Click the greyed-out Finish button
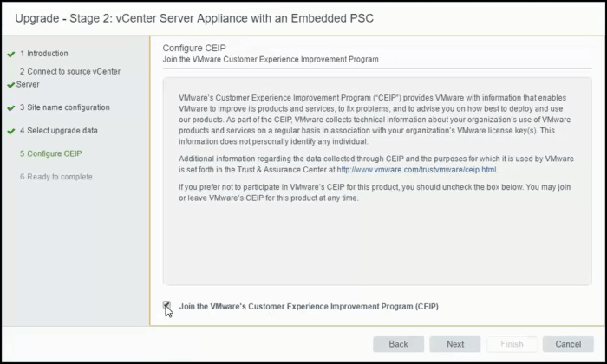This screenshot has height=364, width=607. click(x=512, y=344)
